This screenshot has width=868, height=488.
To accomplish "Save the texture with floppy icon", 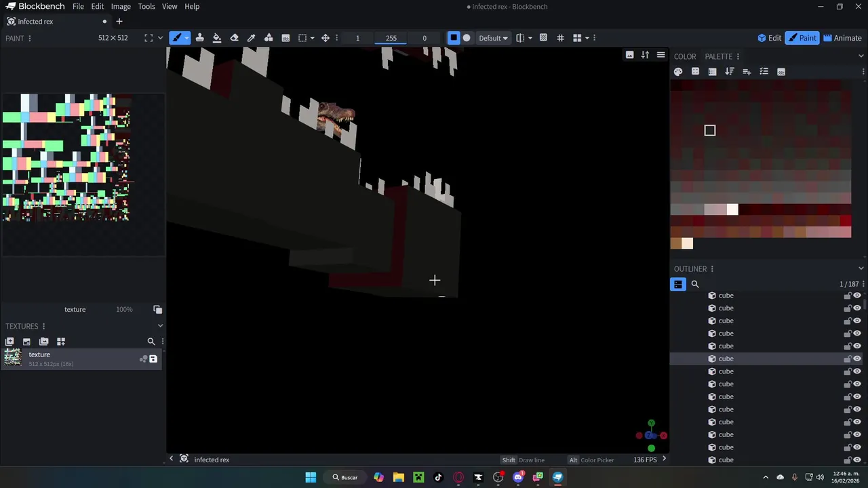I will [x=153, y=359].
